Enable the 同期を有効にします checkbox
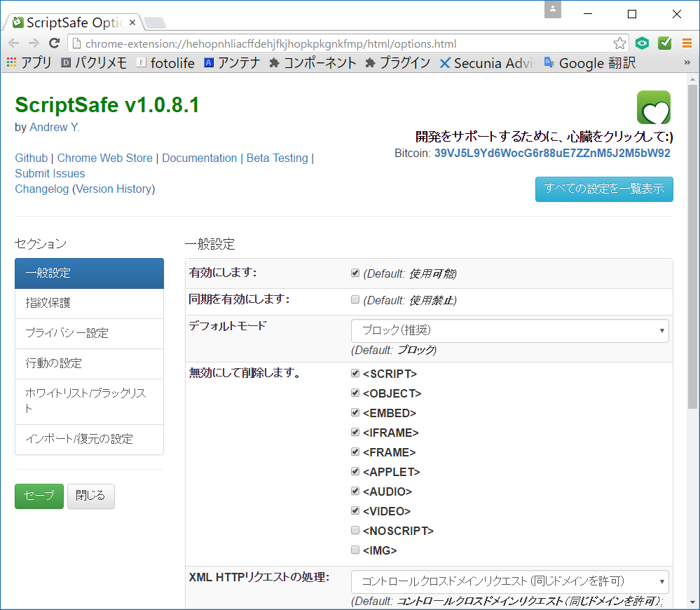This screenshot has width=700, height=610. 355,299
